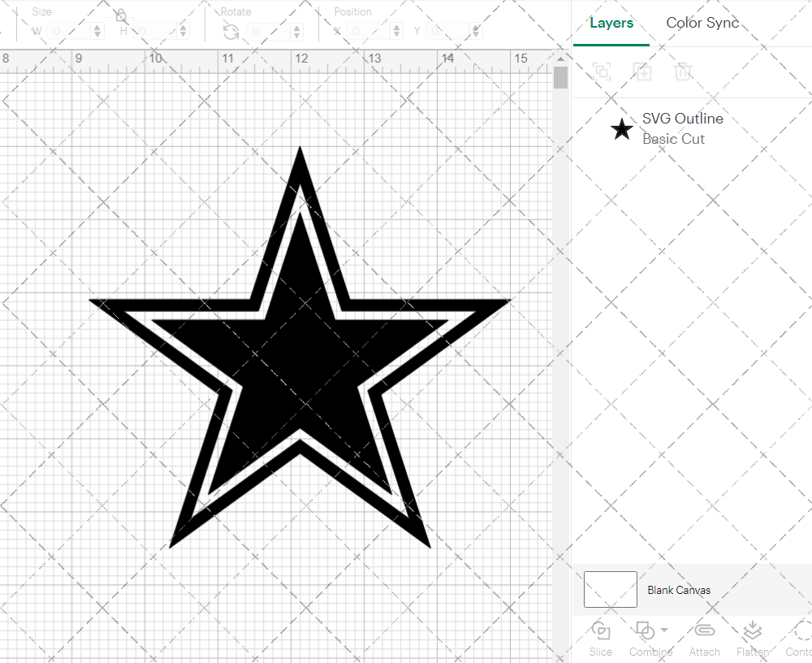Select the Layers tab
The width and height of the screenshot is (812, 663).
(x=611, y=23)
